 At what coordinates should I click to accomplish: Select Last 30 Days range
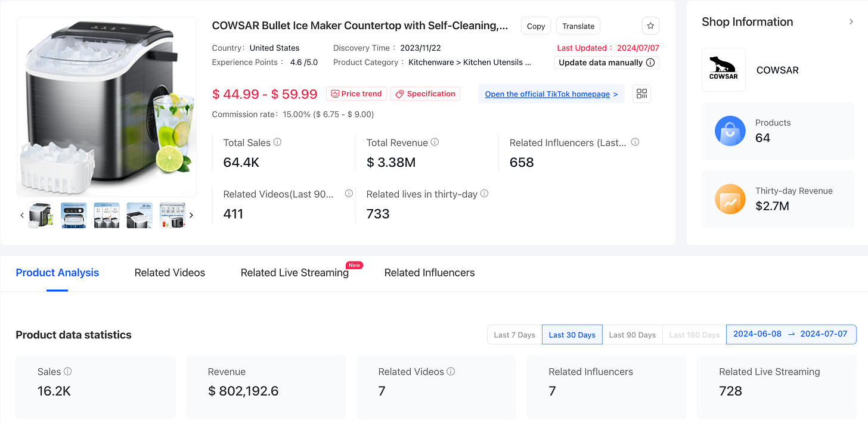pyautogui.click(x=572, y=335)
